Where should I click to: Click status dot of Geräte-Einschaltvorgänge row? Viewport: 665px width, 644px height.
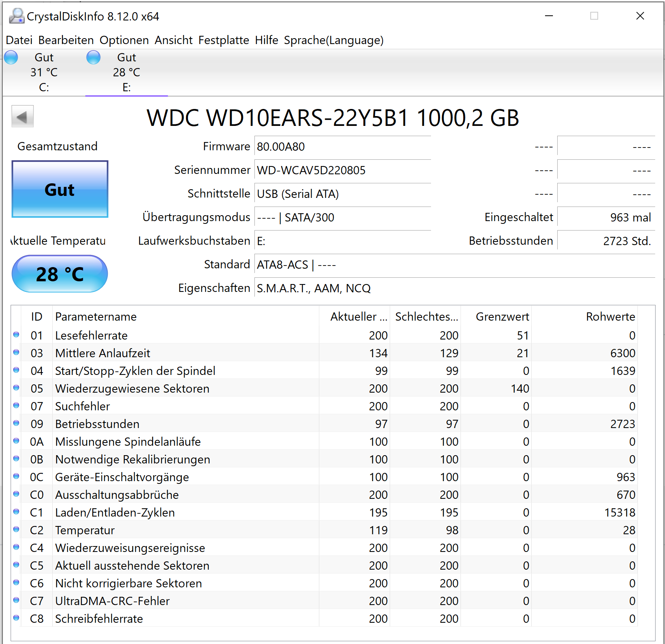16,476
